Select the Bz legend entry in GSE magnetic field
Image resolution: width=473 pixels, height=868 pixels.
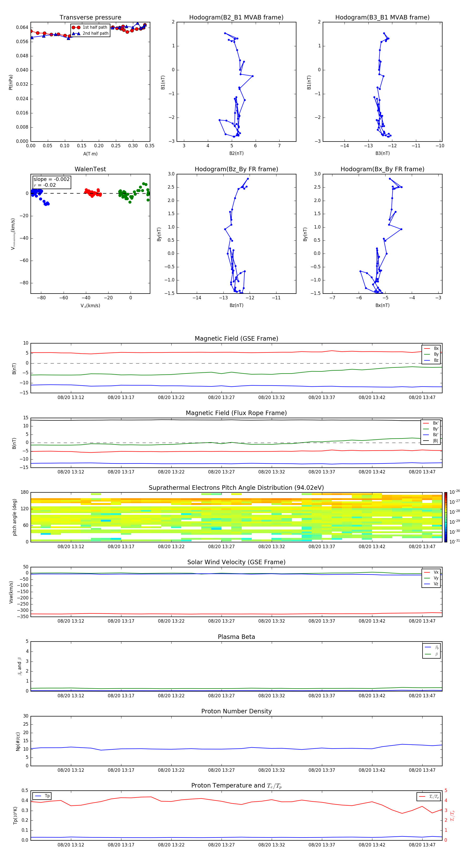(431, 361)
